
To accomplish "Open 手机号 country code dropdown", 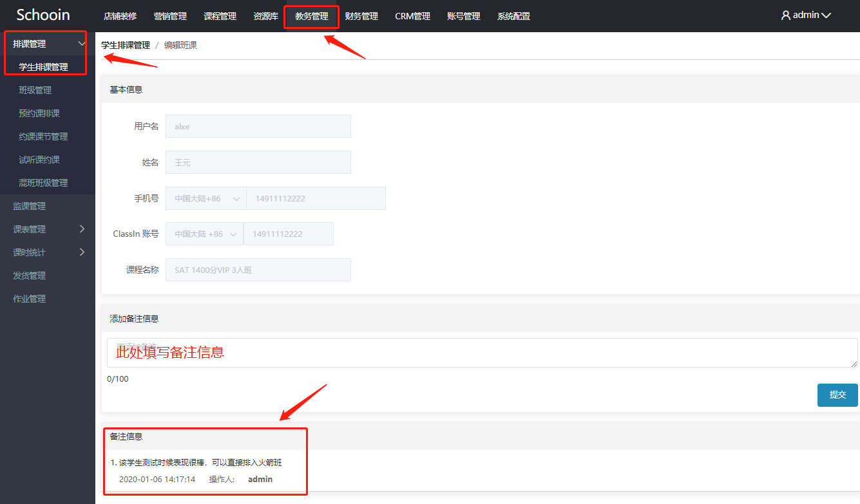I will click(206, 198).
